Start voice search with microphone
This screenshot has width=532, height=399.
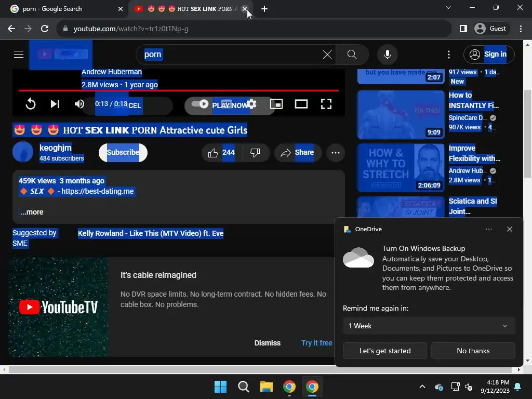click(387, 54)
